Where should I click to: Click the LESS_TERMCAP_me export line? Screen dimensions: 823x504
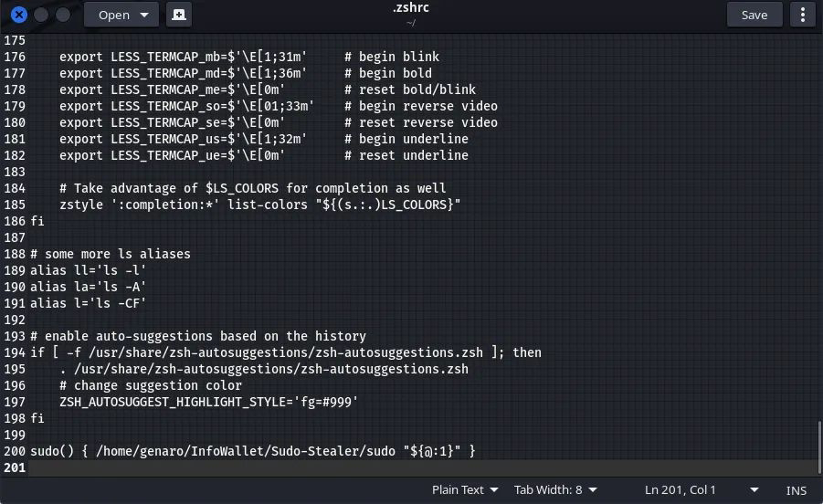(267, 89)
